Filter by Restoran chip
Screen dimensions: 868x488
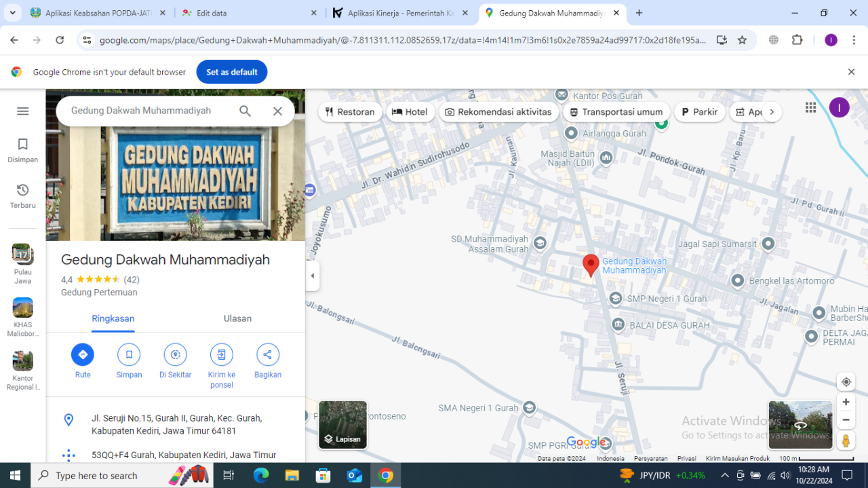(x=350, y=112)
